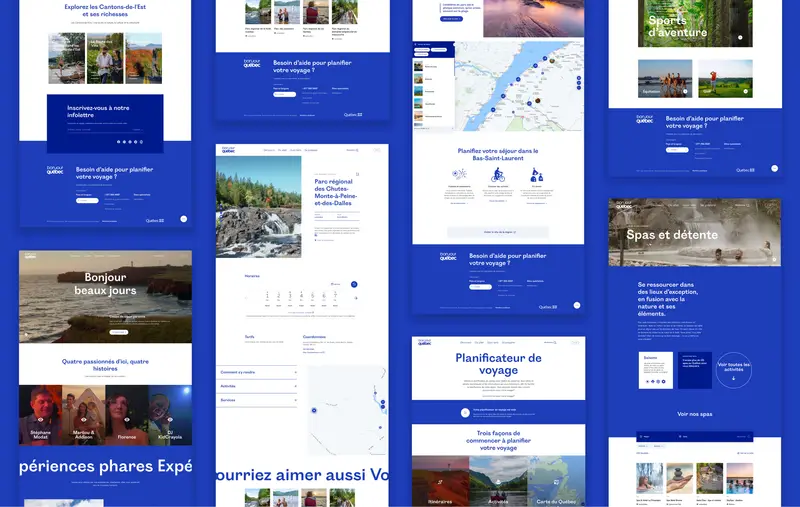800x507 pixels.
Task: Select first carousel dot in infolettre box
Action: click(x=118, y=142)
